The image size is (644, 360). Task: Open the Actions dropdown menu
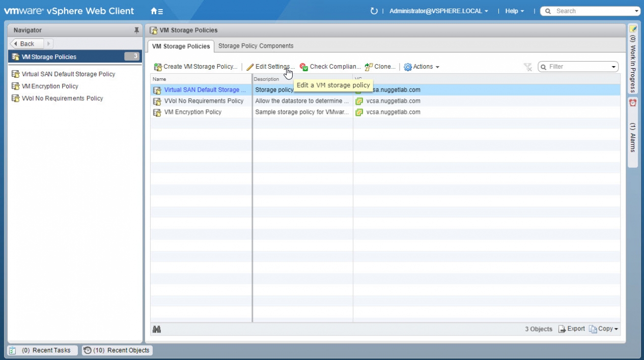[x=422, y=67]
